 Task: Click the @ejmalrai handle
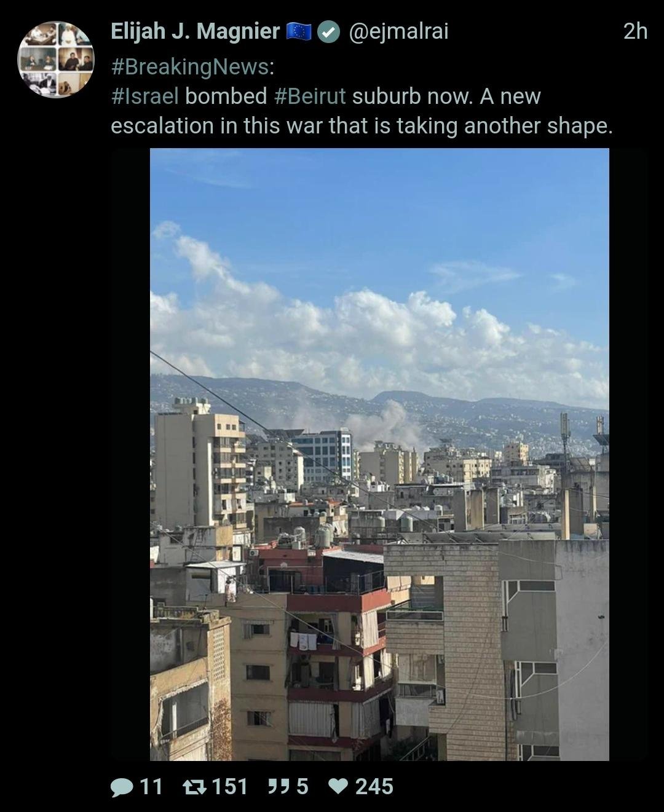(x=398, y=31)
